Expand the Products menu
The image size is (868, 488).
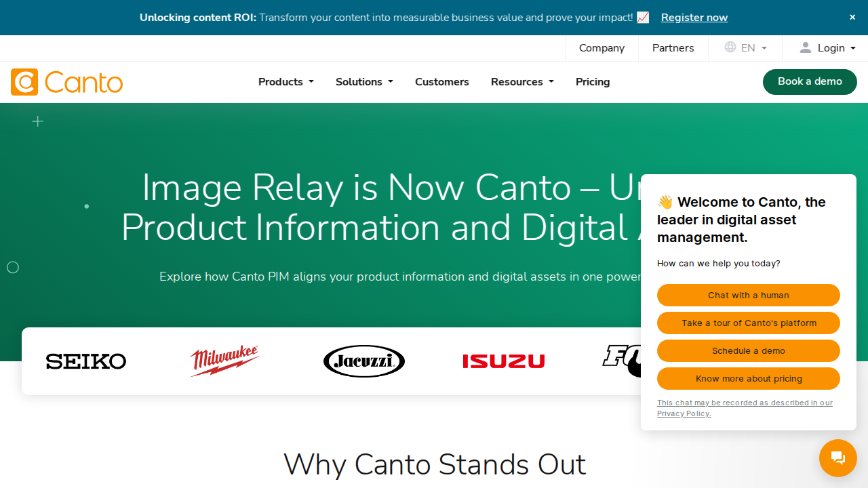[x=285, y=82]
